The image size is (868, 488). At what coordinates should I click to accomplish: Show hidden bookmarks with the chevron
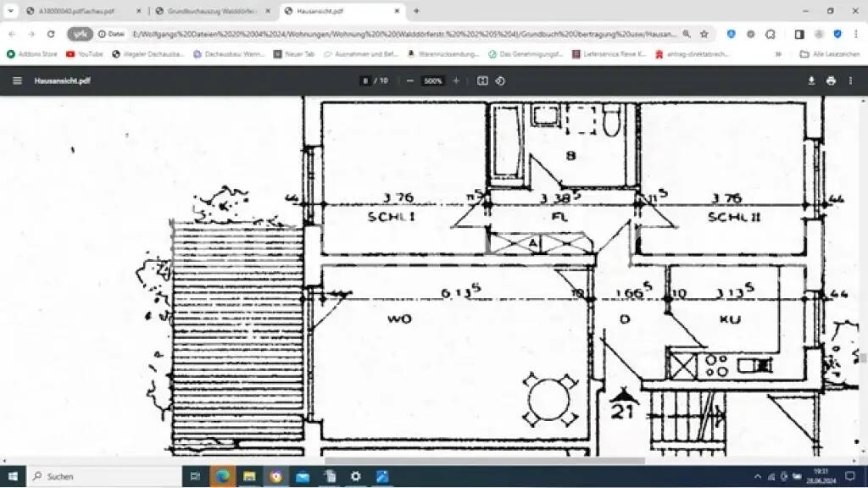tap(778, 53)
